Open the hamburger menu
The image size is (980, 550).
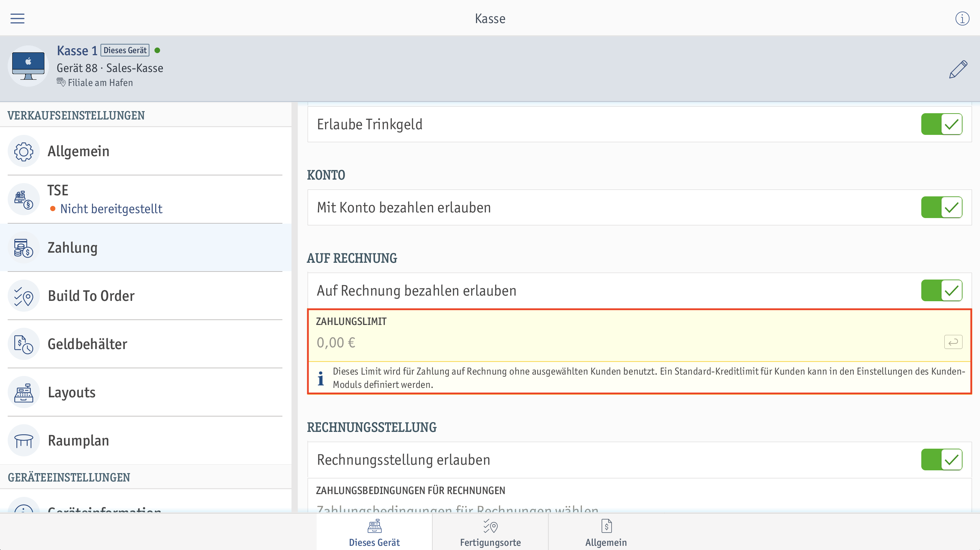pos(17,18)
